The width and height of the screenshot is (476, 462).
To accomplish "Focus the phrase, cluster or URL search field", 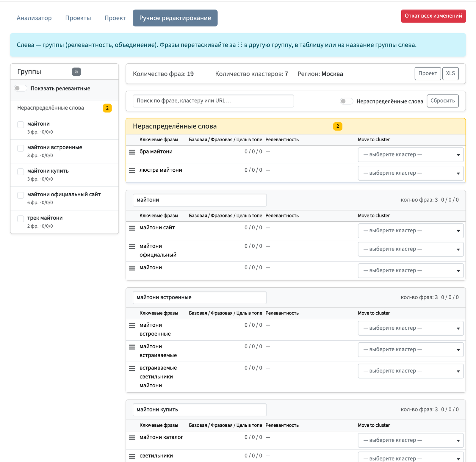I will (213, 101).
